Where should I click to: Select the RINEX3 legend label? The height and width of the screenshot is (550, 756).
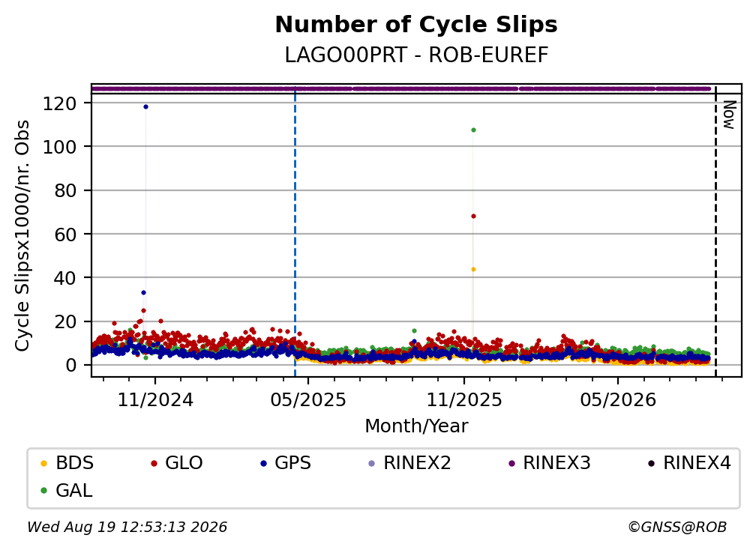[x=556, y=463]
